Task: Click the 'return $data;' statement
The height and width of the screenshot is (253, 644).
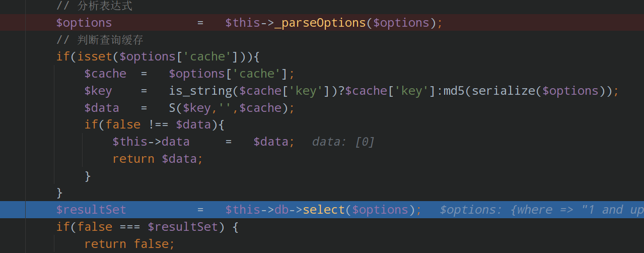Action: click(158, 159)
